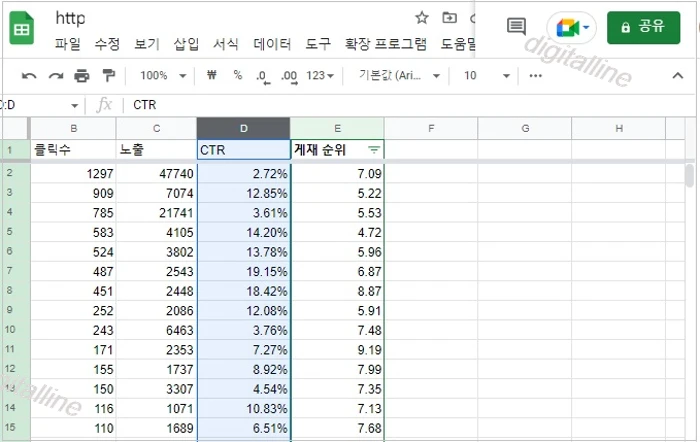Open the 수정 menu
The image size is (700, 442).
coord(107,44)
